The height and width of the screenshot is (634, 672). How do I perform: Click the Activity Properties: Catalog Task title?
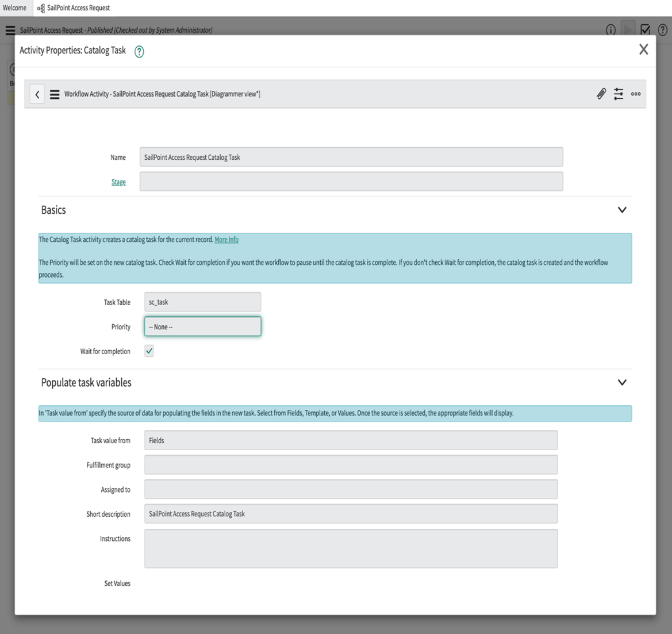(x=73, y=51)
